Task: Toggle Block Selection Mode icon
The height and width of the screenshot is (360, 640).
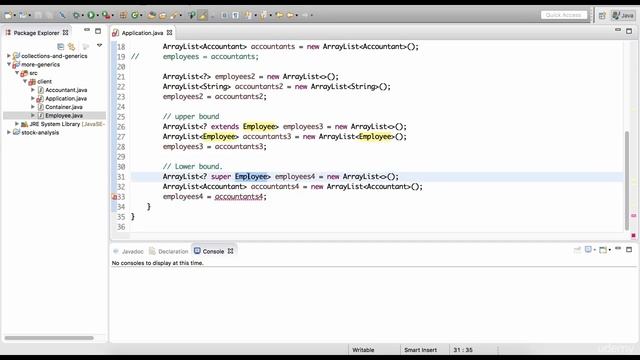Action: (x=224, y=15)
